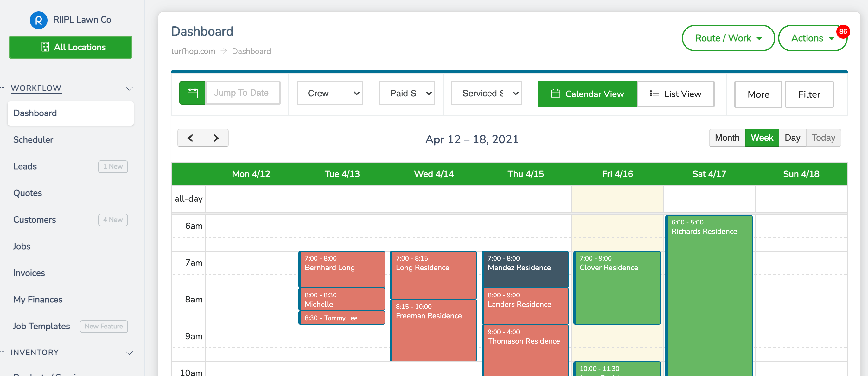Open Scheduler in the sidebar
This screenshot has height=376, width=868.
[33, 139]
